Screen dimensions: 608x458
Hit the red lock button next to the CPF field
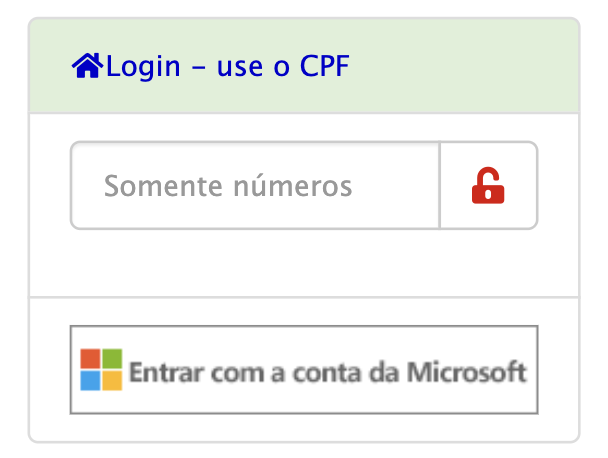click(x=488, y=186)
